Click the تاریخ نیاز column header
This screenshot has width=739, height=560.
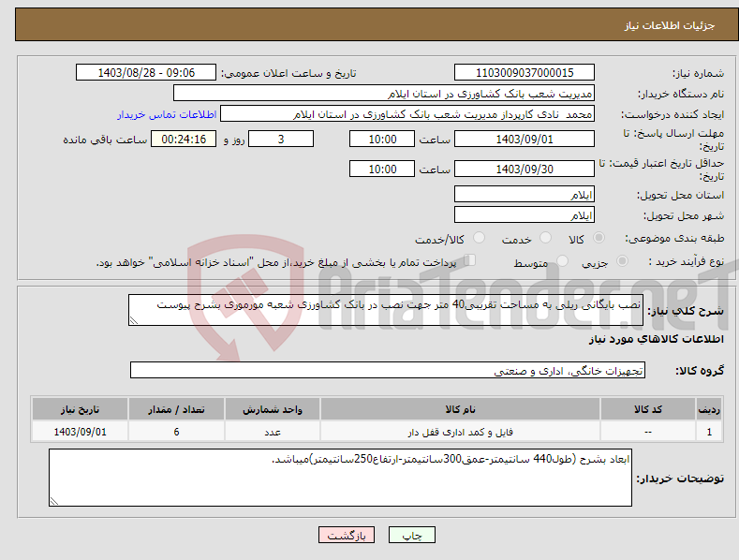(x=80, y=409)
